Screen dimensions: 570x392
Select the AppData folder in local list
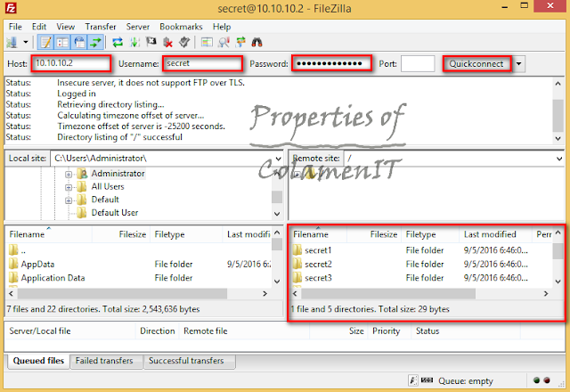tap(37, 264)
